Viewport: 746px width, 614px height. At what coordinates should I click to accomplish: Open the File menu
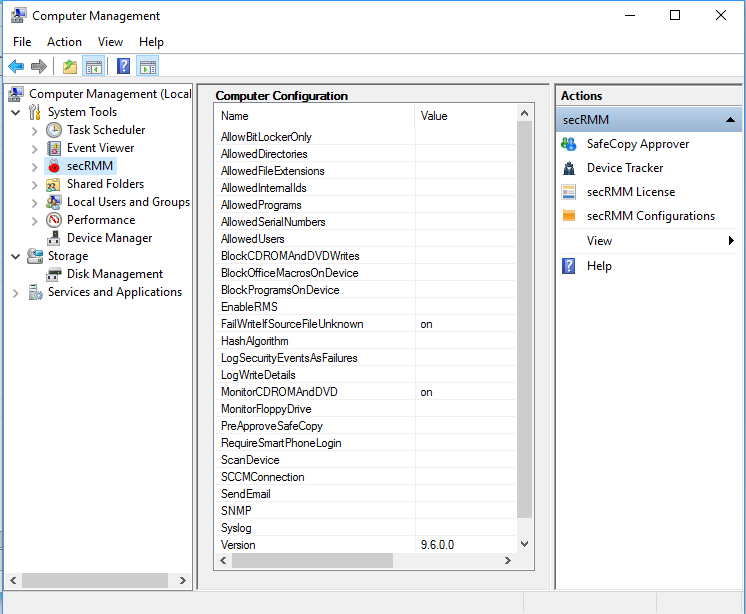22,42
